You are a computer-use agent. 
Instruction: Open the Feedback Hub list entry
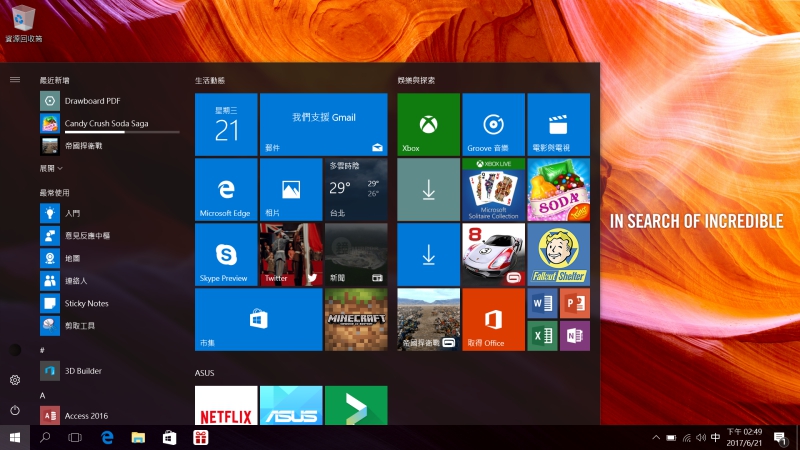(110, 236)
